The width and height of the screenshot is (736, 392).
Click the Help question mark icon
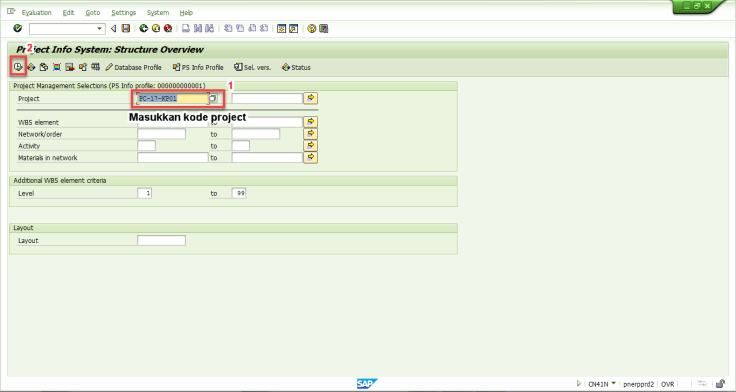(311, 29)
